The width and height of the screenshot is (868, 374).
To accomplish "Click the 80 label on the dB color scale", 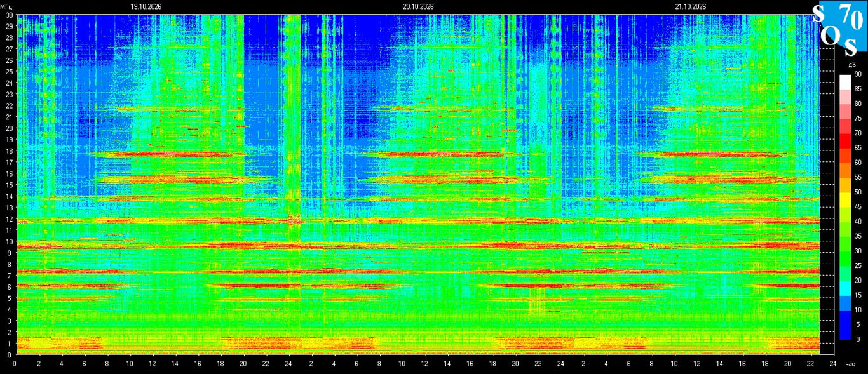I will (x=858, y=104).
